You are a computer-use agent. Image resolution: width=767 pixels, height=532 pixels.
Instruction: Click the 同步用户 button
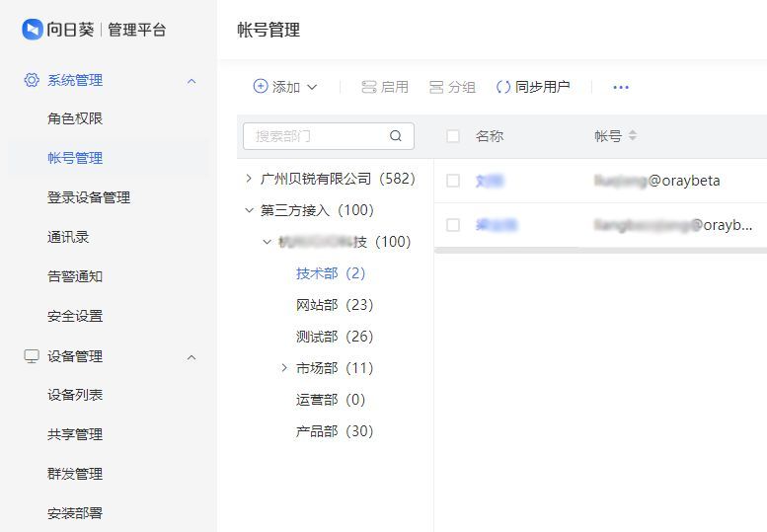click(x=533, y=87)
